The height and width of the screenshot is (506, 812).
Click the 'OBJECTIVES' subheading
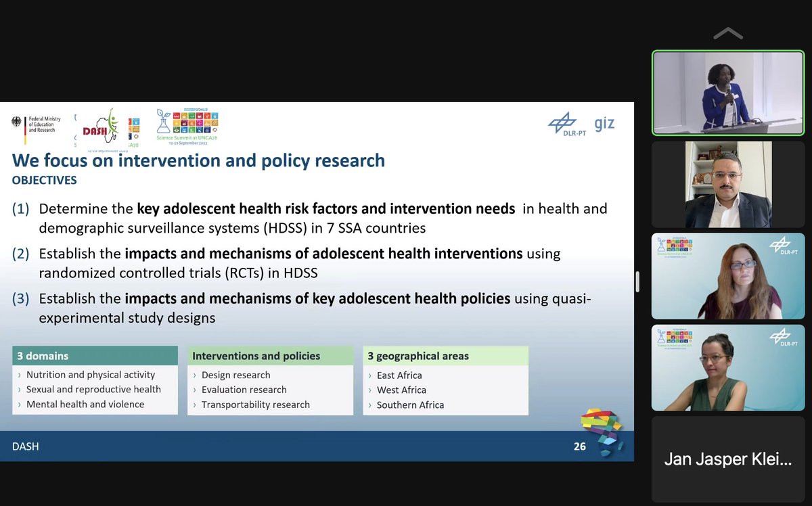tap(44, 181)
